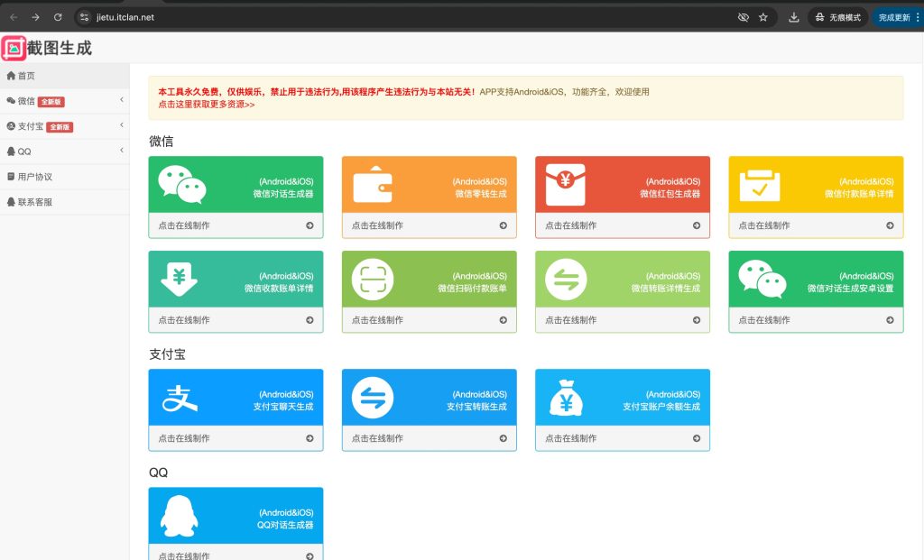Click the 支付宝转账生成 card title text
The image size is (924, 560).
pyautogui.click(x=476, y=407)
